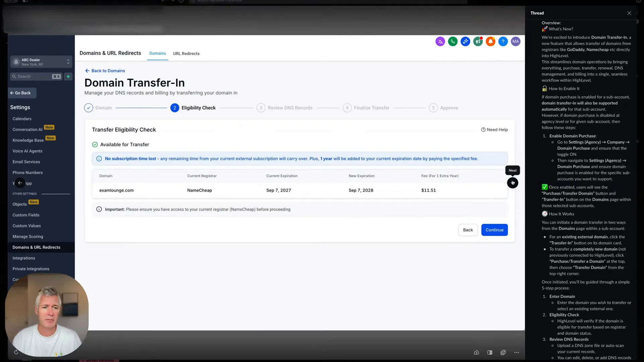The image size is (644, 362).
Task: Open the orange notifications bell
Action: (490, 42)
